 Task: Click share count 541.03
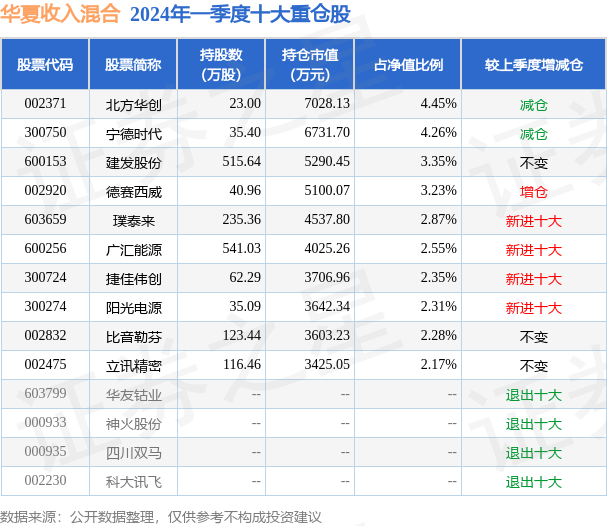pyautogui.click(x=242, y=249)
